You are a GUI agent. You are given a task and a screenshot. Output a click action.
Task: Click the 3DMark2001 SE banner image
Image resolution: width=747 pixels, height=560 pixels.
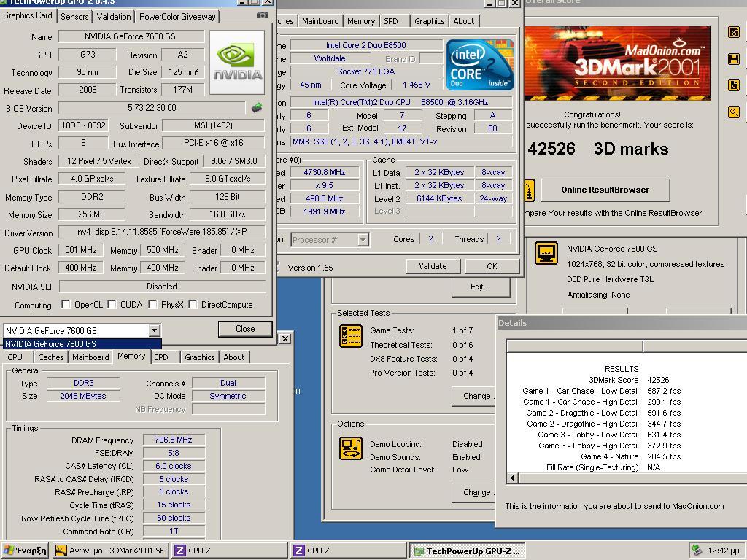[617, 63]
